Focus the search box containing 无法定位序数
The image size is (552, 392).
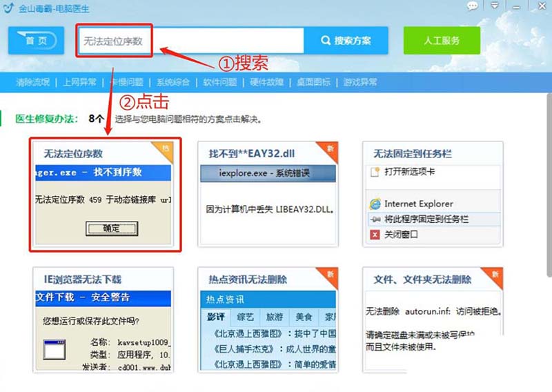tap(191, 41)
